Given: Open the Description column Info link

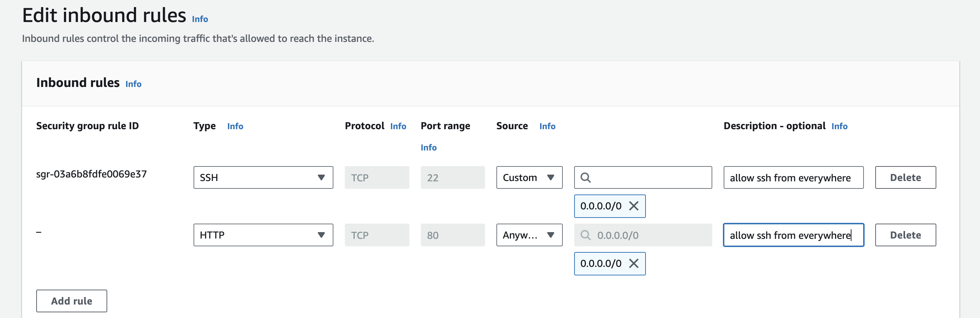Looking at the screenshot, I should click(x=839, y=126).
